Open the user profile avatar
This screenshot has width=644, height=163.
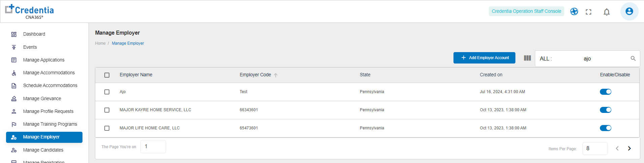pos(629,11)
